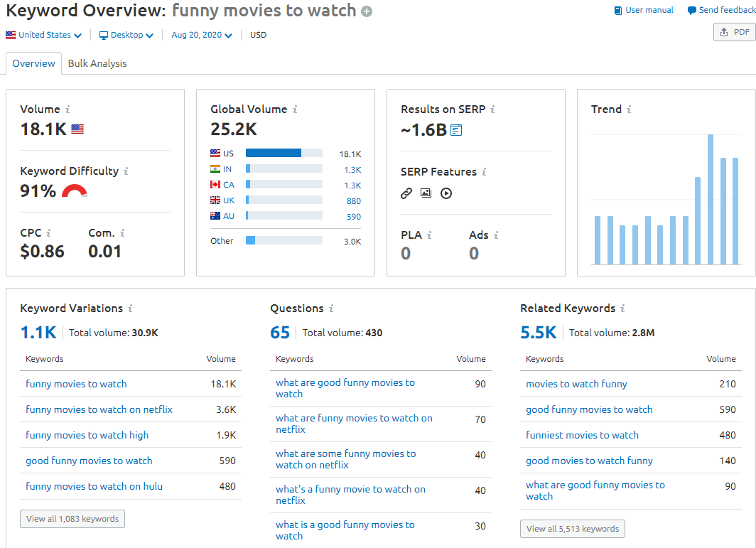Click the 1.1K Keyword Variations count
This screenshot has width=756, height=548.
(38, 333)
